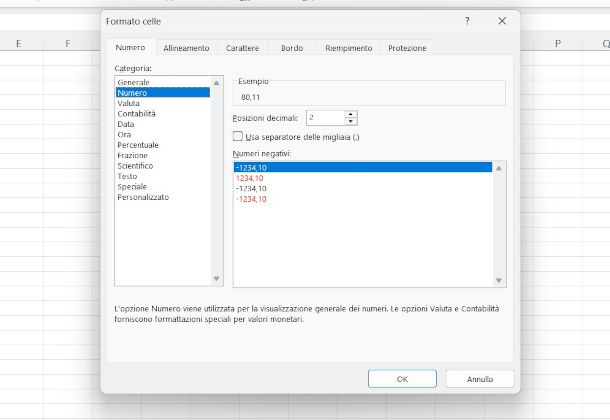Select column F header in spreadsheet
The height and width of the screenshot is (420, 610).
point(68,44)
